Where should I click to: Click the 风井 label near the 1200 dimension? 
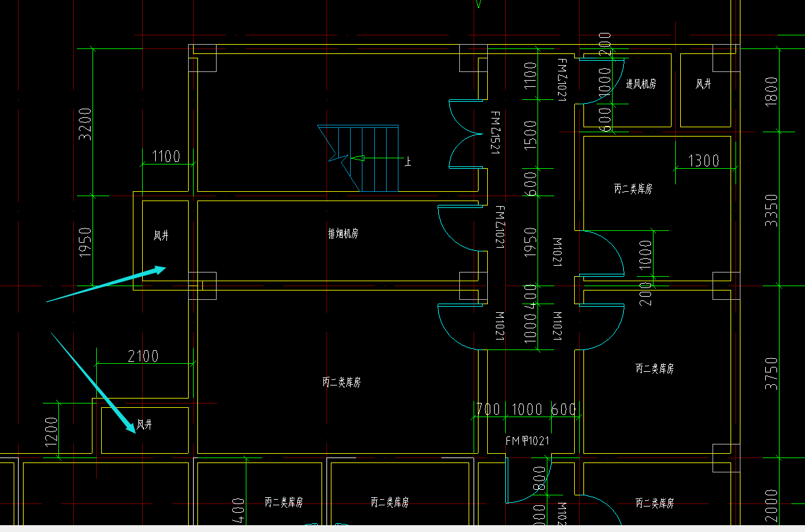click(x=144, y=425)
